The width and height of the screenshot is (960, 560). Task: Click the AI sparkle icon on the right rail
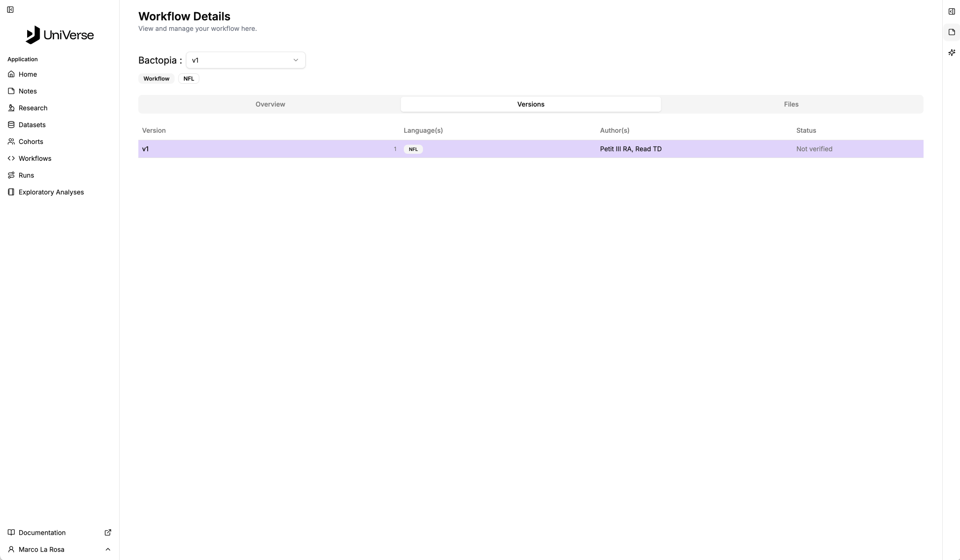[952, 53]
